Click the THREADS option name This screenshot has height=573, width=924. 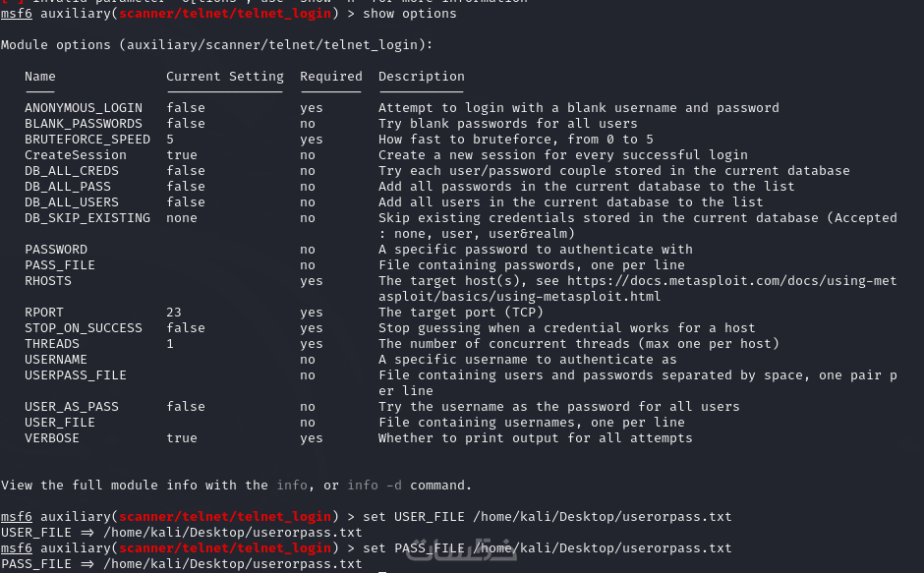(x=52, y=344)
